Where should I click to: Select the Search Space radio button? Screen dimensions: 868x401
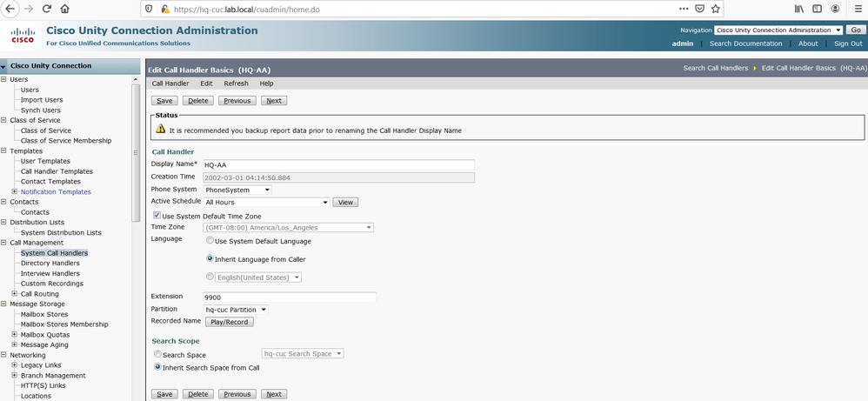pyautogui.click(x=157, y=354)
